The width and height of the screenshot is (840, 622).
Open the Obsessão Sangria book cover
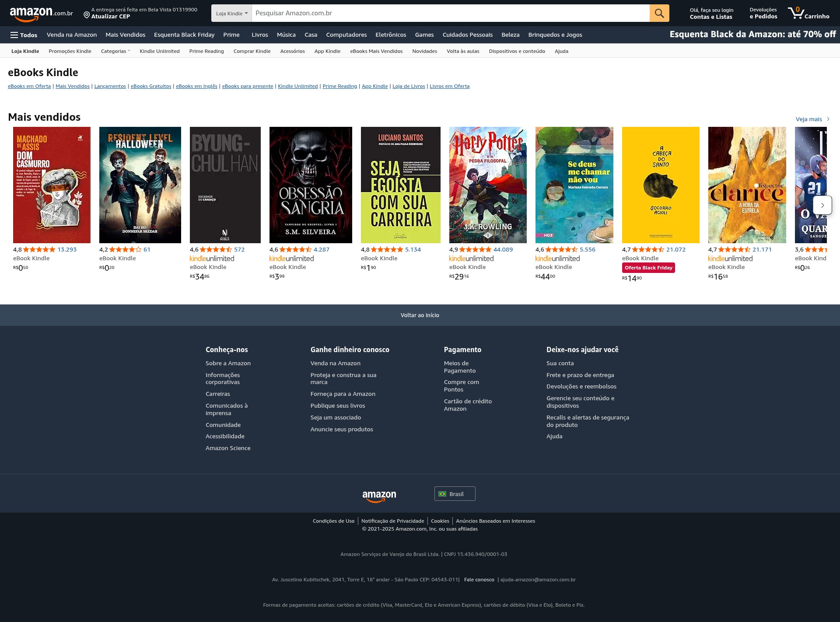[x=311, y=185]
